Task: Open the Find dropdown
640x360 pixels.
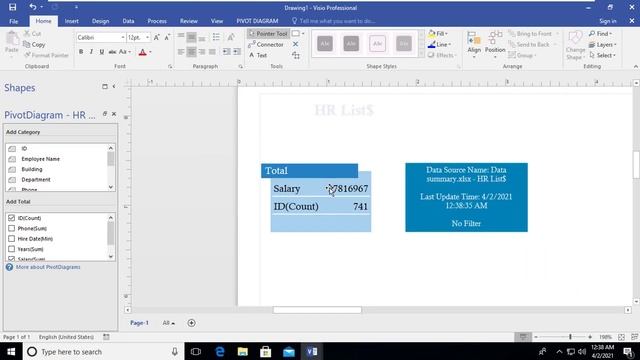Action: click(x=600, y=33)
